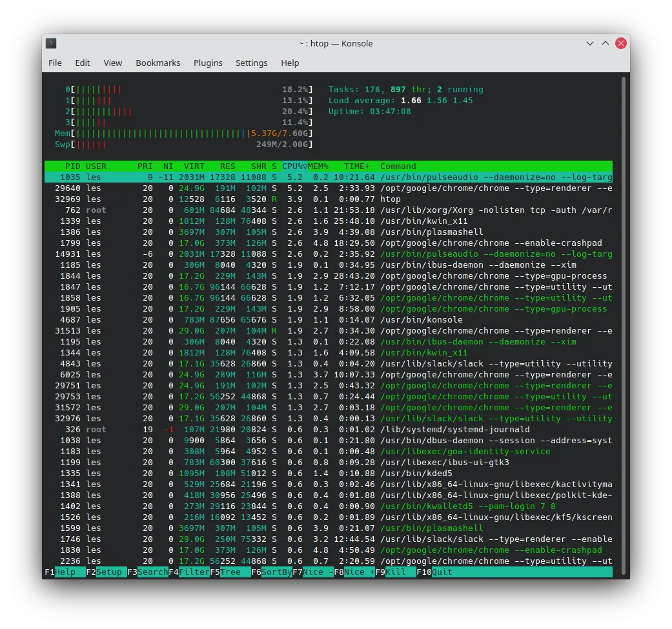
Task: Click F7 Nice - in htop footer
Action: [313, 572]
